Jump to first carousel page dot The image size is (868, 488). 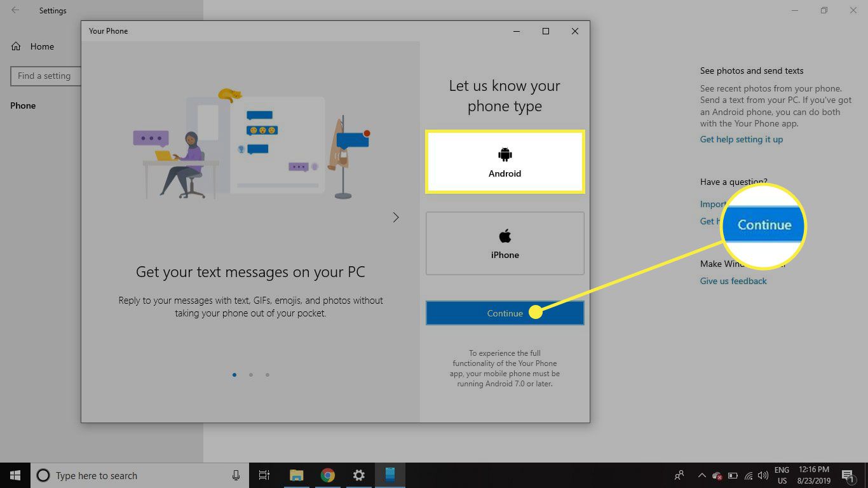click(234, 375)
